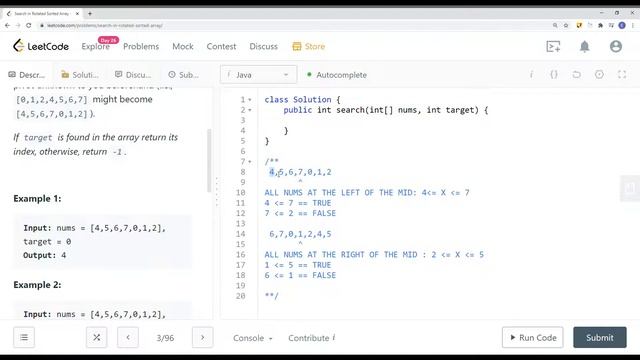
Task: Open the notifications bell
Action: pos(584,47)
